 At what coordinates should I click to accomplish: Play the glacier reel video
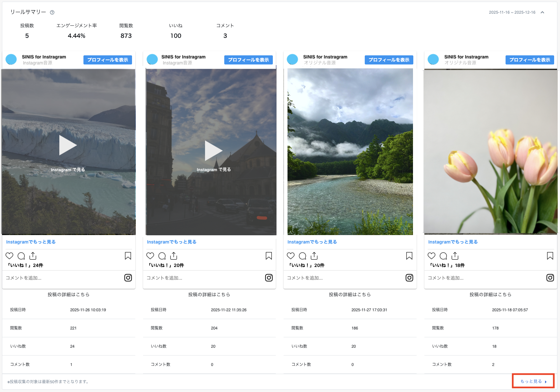68,146
